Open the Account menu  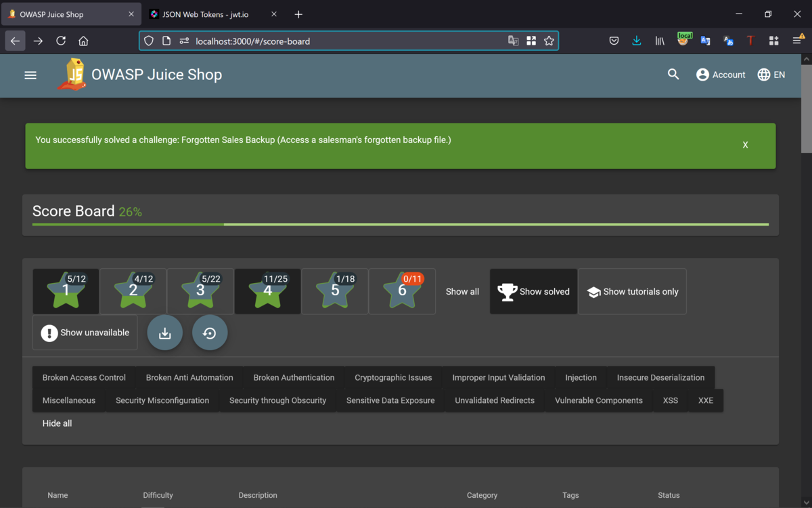pos(721,75)
